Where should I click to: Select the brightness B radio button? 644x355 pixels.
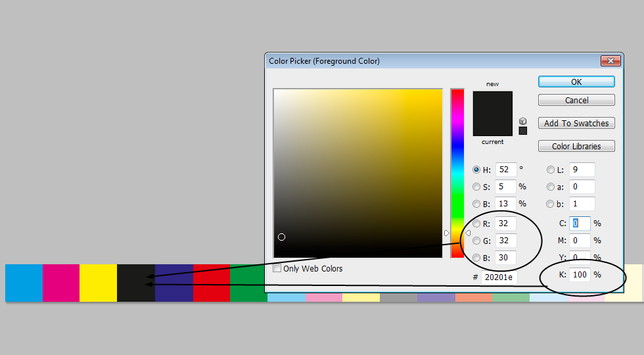tap(476, 204)
